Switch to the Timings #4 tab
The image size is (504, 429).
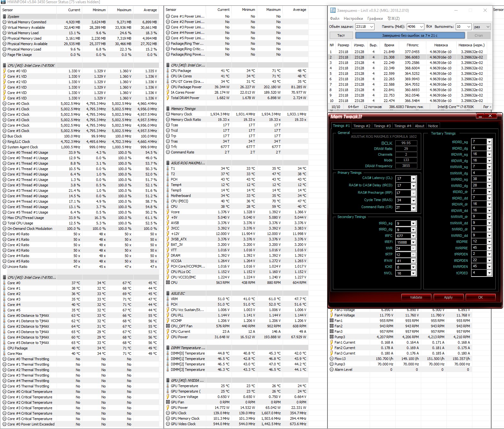pyautogui.click(x=403, y=126)
